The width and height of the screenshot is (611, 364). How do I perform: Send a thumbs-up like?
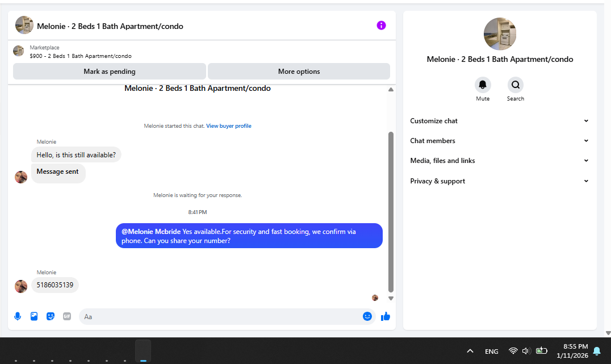click(386, 316)
